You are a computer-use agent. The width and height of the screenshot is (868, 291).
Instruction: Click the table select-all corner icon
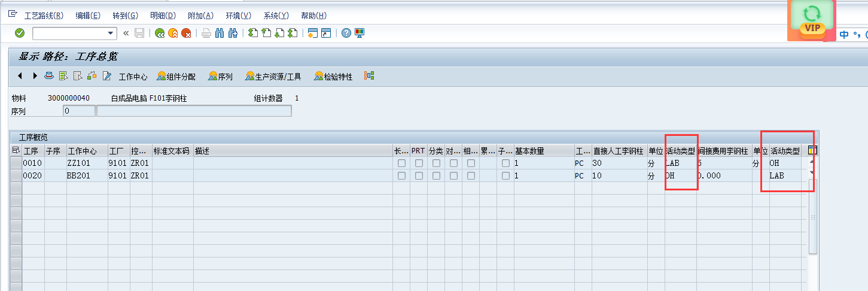[x=16, y=151]
